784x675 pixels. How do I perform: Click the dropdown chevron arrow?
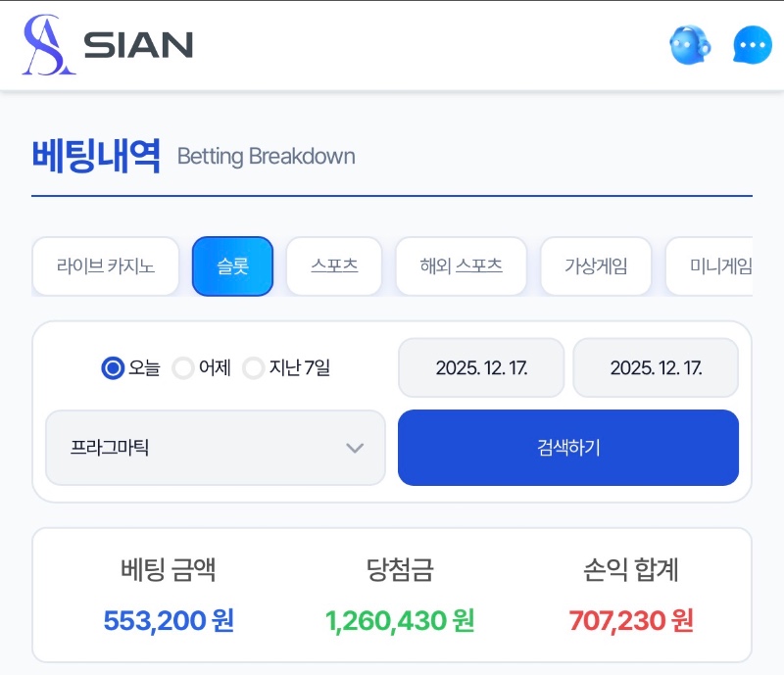coord(355,448)
